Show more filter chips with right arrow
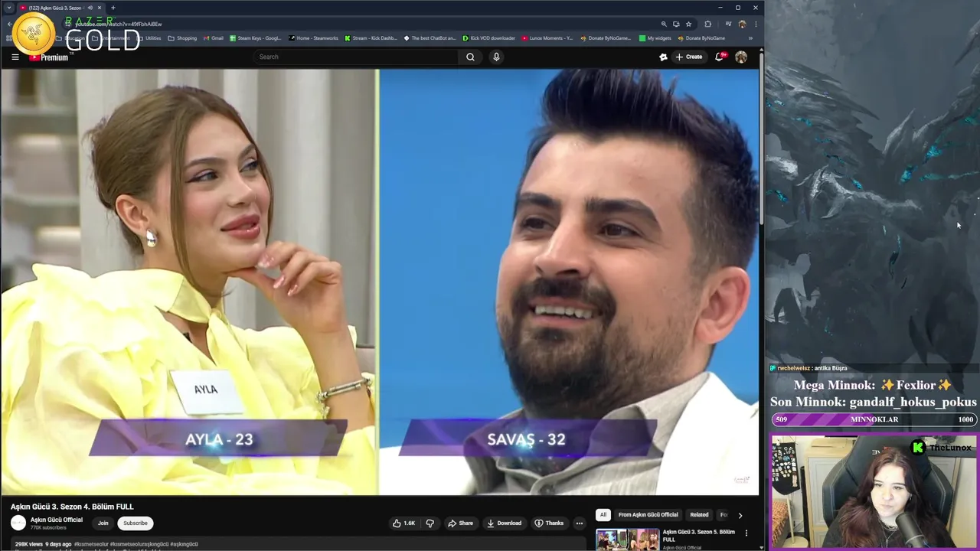Screen dimensions: 980x551 tap(740, 515)
